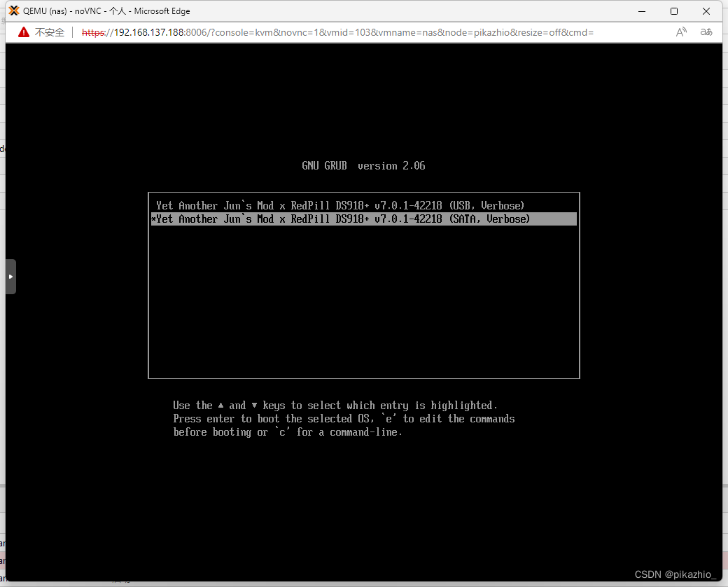Click the not-secure warning triangle icon

(24, 32)
